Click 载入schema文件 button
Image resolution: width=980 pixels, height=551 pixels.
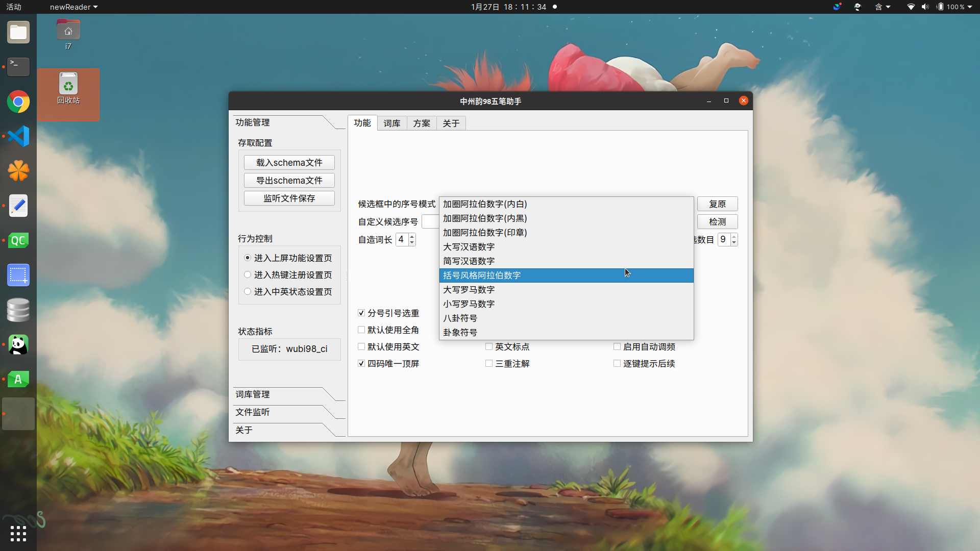point(289,163)
